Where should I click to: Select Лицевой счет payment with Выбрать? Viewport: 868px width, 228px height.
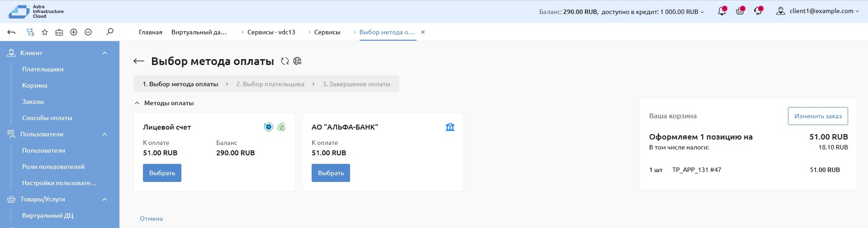pyautogui.click(x=162, y=173)
